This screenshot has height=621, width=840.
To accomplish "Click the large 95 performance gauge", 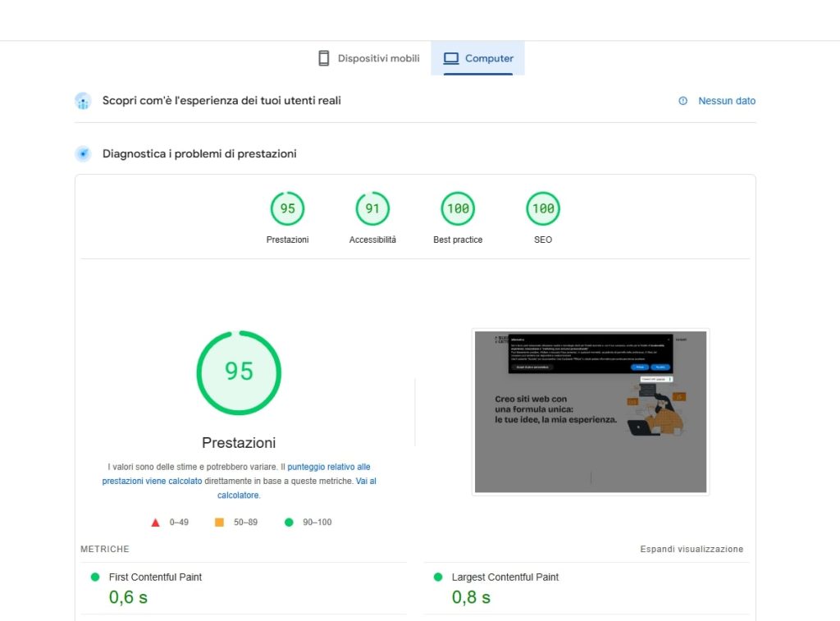I will pyautogui.click(x=239, y=372).
